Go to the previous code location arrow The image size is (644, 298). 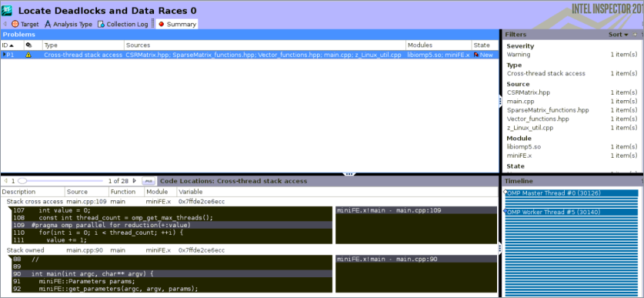[5, 181]
